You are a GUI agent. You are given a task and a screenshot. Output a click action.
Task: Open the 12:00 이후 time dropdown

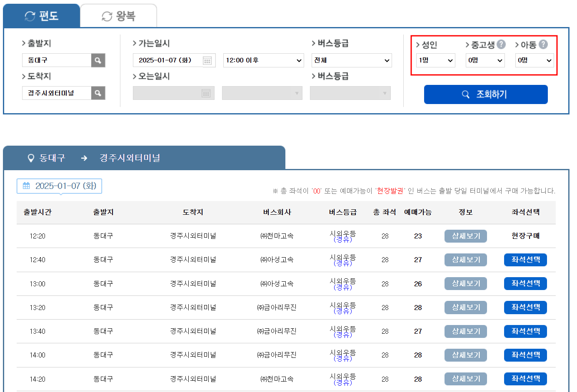point(263,60)
